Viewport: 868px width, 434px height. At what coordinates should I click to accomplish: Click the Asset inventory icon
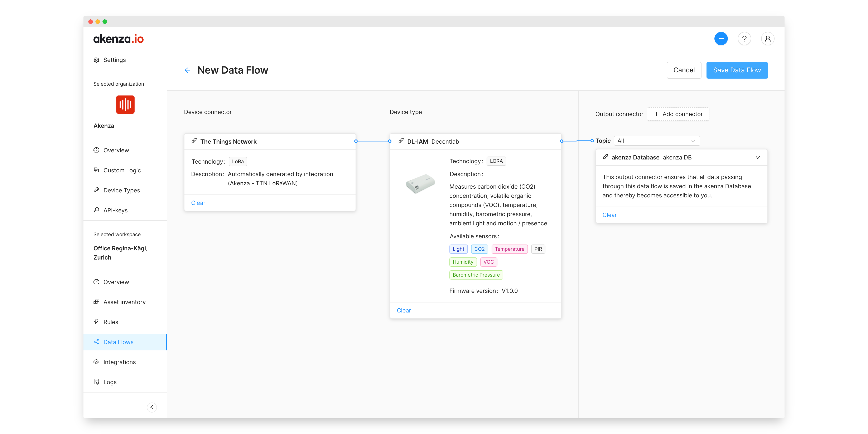96,302
